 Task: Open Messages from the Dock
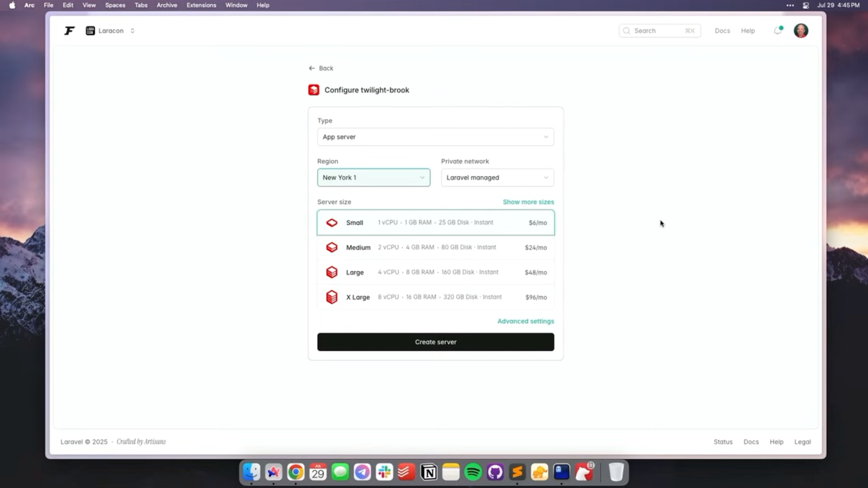(340, 473)
